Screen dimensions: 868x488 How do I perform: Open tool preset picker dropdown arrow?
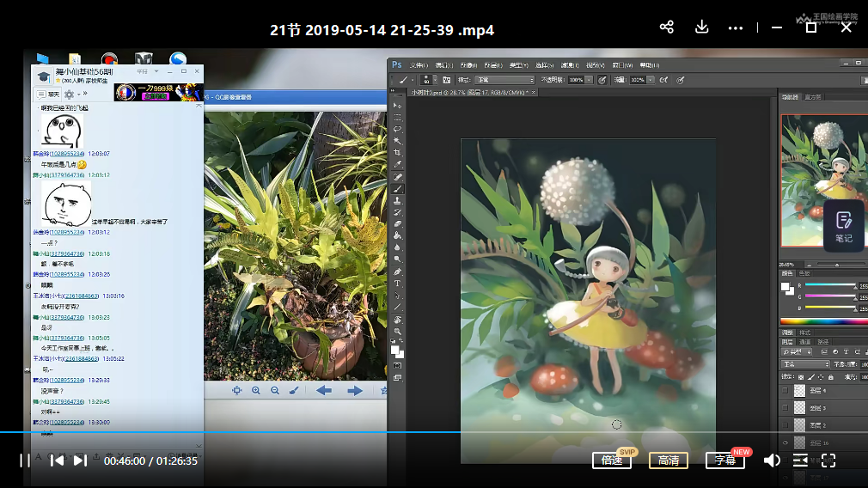[x=413, y=80]
